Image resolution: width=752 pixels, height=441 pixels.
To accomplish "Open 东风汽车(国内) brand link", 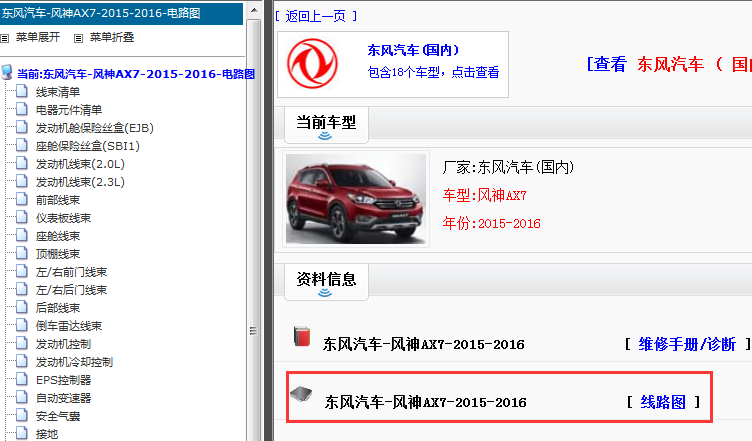I will 413,50.
